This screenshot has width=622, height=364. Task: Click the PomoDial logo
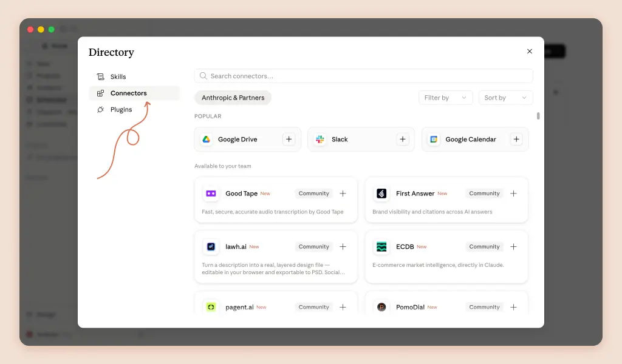coord(381,307)
